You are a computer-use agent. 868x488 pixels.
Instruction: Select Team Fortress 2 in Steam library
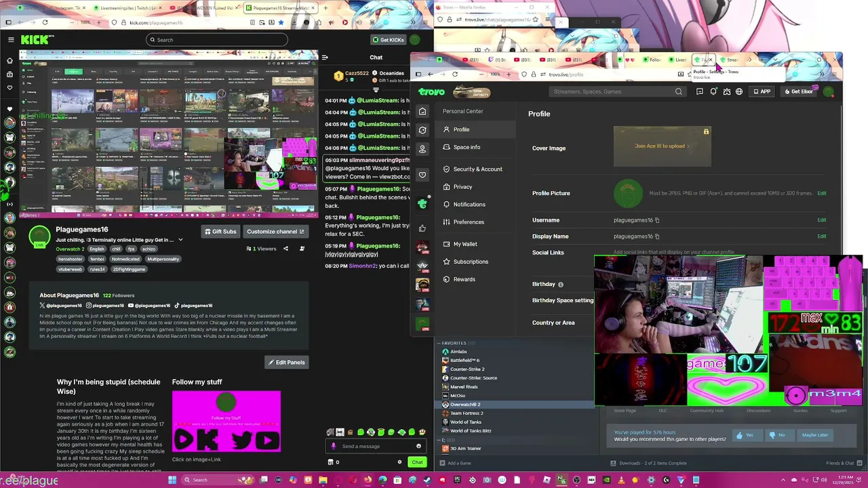pyautogui.click(x=467, y=413)
